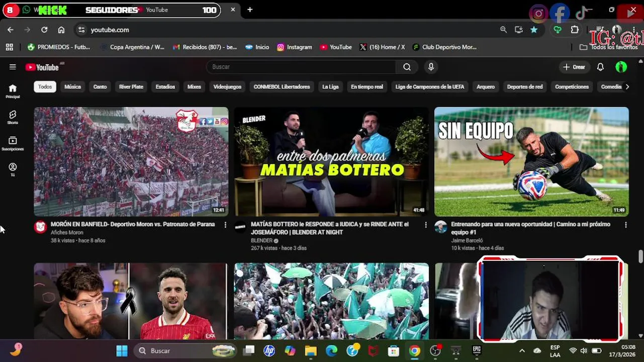
Task: Open Principal in the YouTube sidebar
Action: coord(13,91)
